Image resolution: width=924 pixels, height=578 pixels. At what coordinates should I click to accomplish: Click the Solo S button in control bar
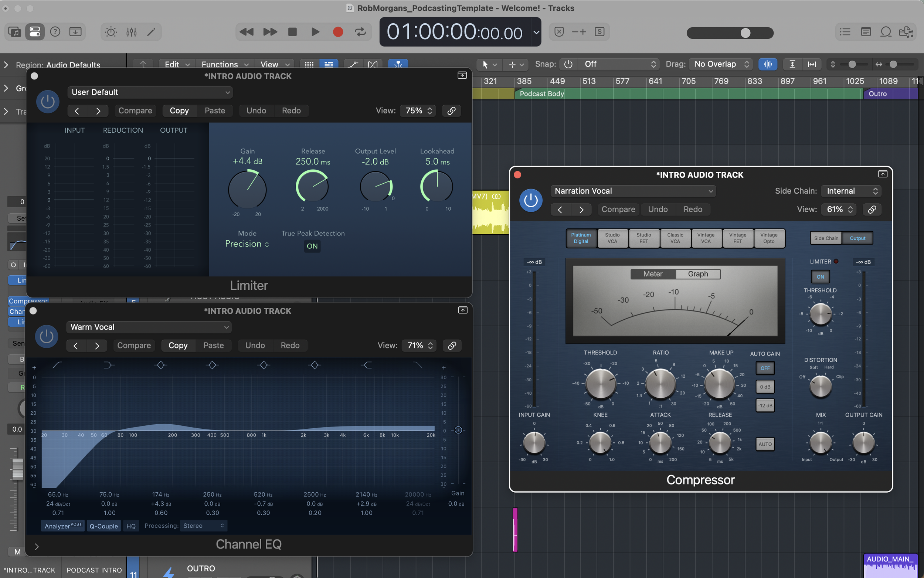pos(599,32)
